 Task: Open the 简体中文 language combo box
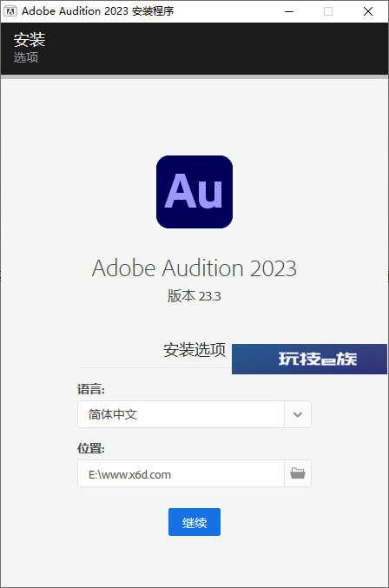click(194, 414)
